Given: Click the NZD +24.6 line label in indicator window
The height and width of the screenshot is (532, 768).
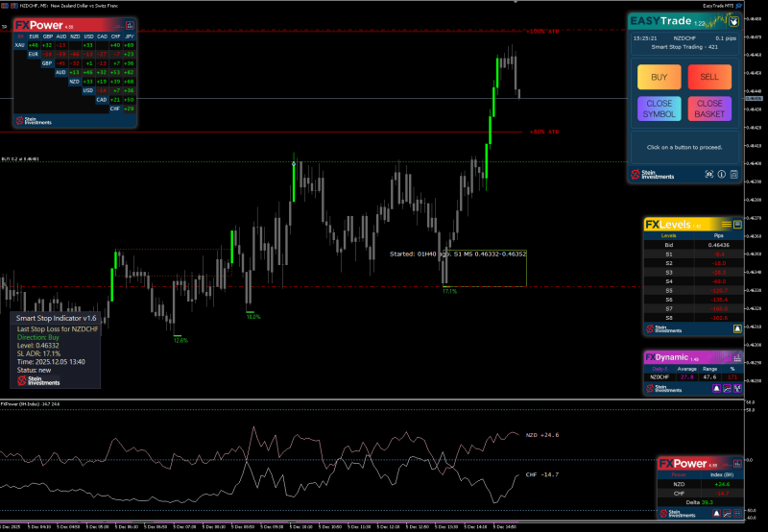Looking at the screenshot, I should 542,435.
